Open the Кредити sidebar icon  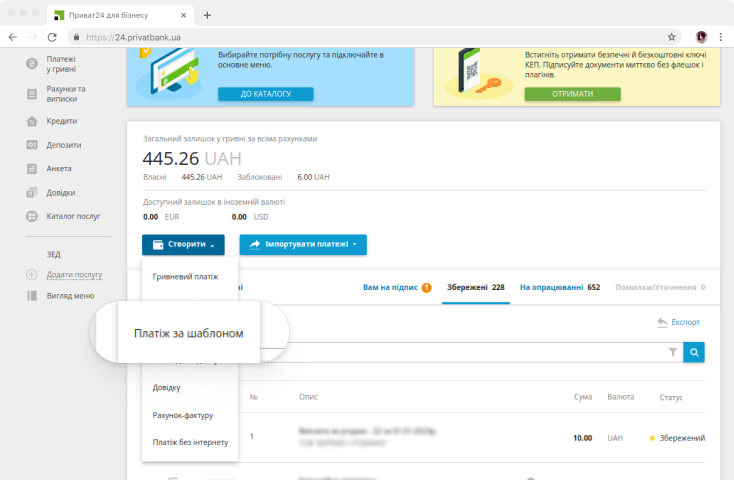pos(31,121)
